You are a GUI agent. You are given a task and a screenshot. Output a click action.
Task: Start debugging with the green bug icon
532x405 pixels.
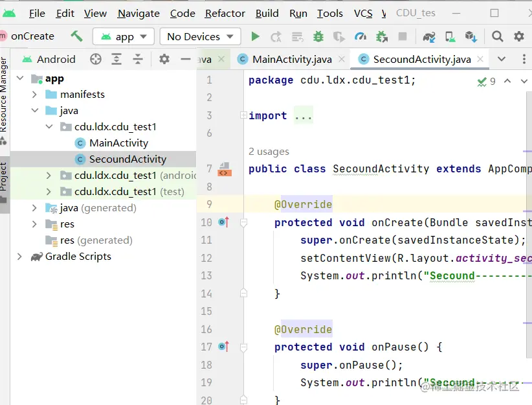tap(318, 36)
